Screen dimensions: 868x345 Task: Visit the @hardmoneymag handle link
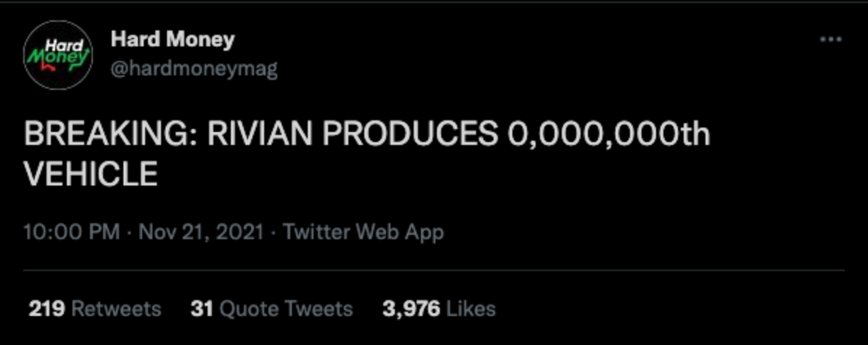(x=195, y=69)
